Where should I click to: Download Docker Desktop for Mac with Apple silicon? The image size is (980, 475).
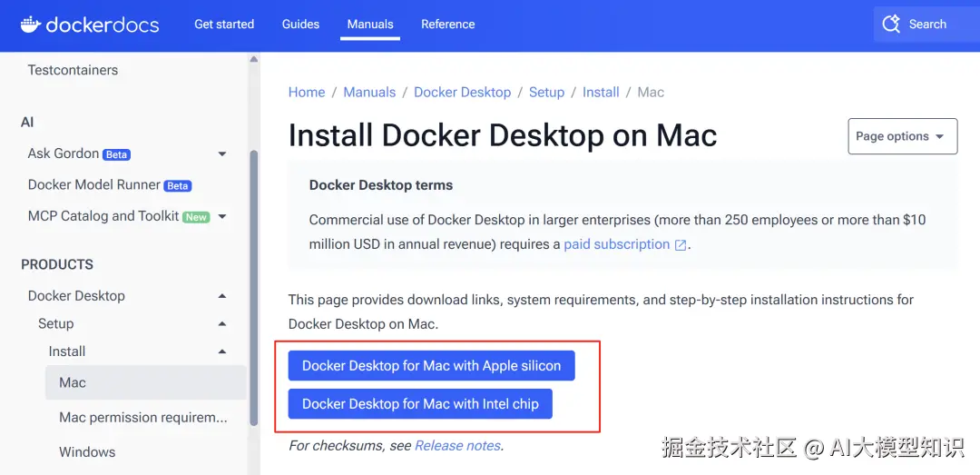click(431, 366)
